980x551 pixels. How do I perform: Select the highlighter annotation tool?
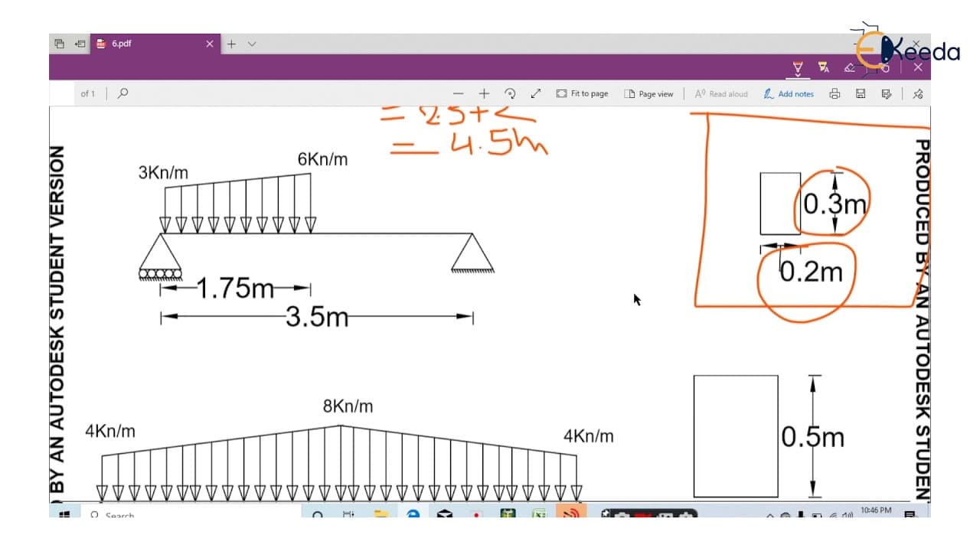pos(823,67)
